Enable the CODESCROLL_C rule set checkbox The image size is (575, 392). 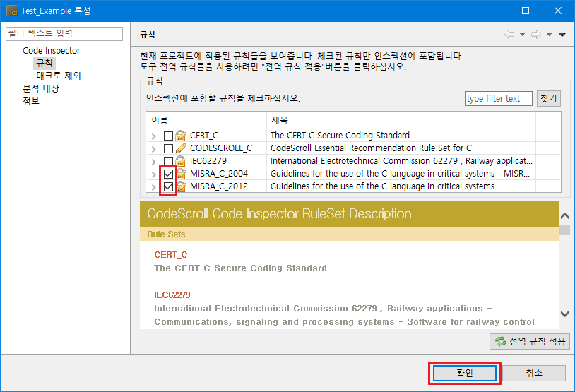pyautogui.click(x=168, y=148)
